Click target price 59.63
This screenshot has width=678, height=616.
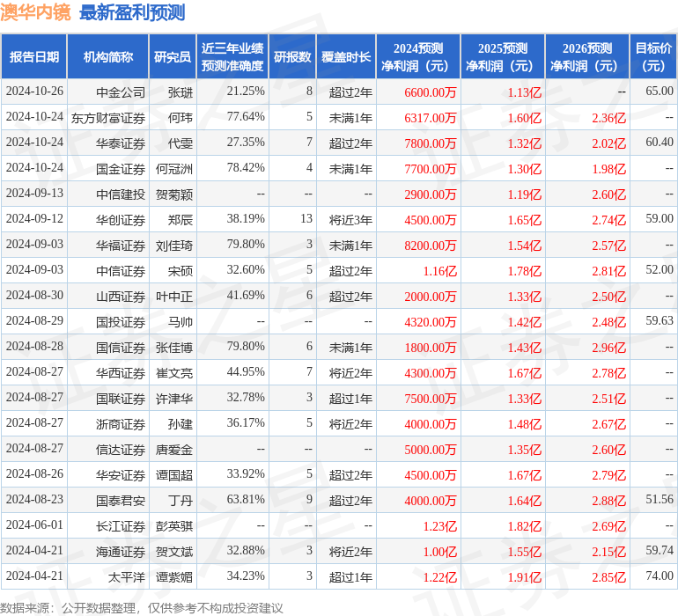pyautogui.click(x=660, y=320)
